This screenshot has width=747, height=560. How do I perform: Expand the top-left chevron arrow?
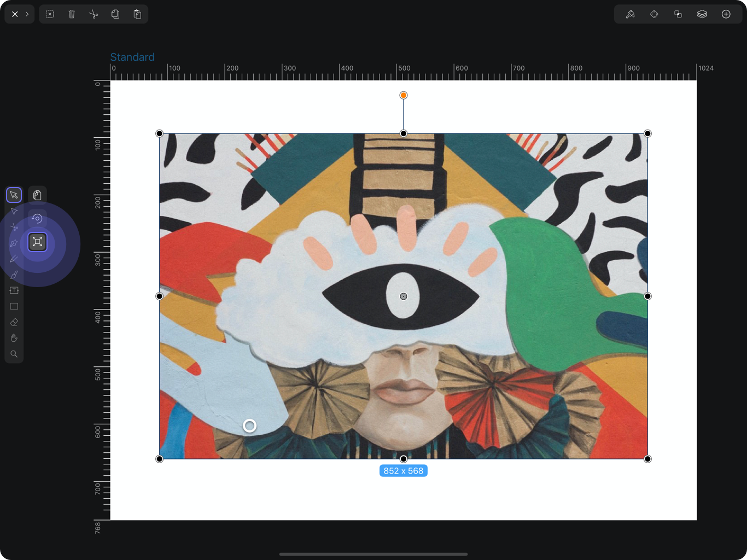(x=27, y=14)
